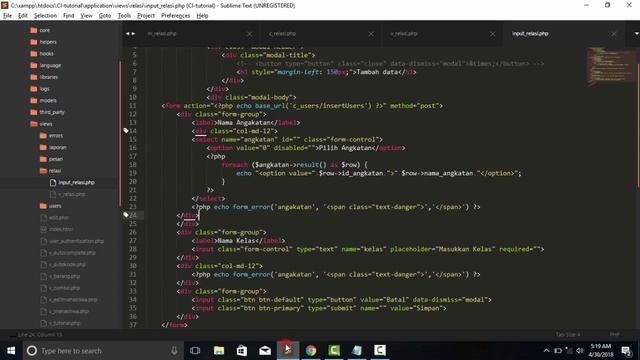Open Microsoft Store from taskbar
640x360 pixels.
coord(242,351)
